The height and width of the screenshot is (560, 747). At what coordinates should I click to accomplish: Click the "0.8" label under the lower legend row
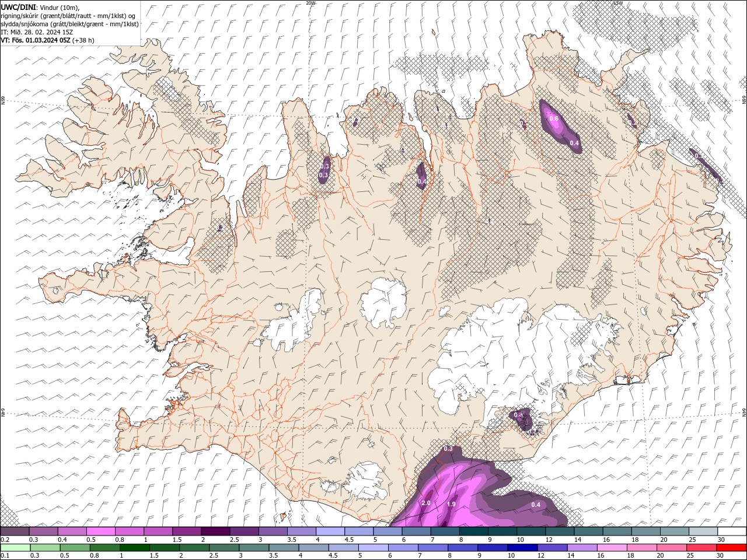tap(95, 555)
